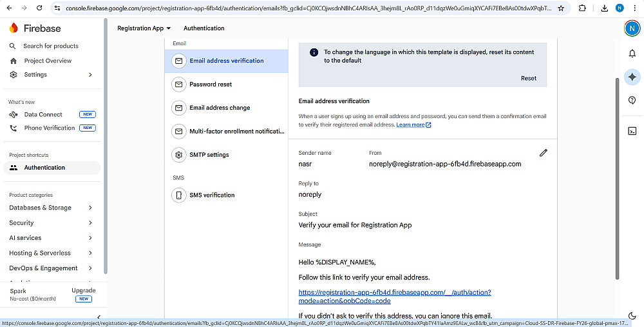Click the envelope icon beside Password reset

pos(178,84)
